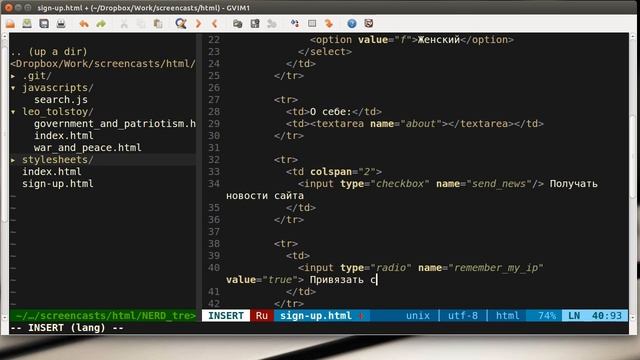The width and height of the screenshot is (640, 360).
Task: Click the 'checkbox' attribute value on line 34
Action: [x=400, y=184]
